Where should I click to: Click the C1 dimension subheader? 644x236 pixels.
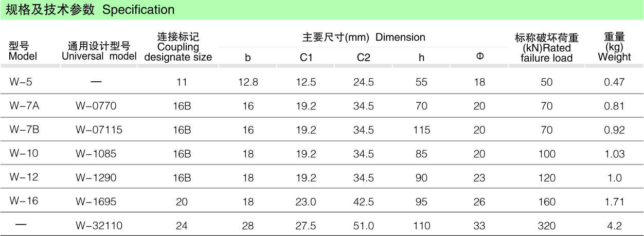306,58
